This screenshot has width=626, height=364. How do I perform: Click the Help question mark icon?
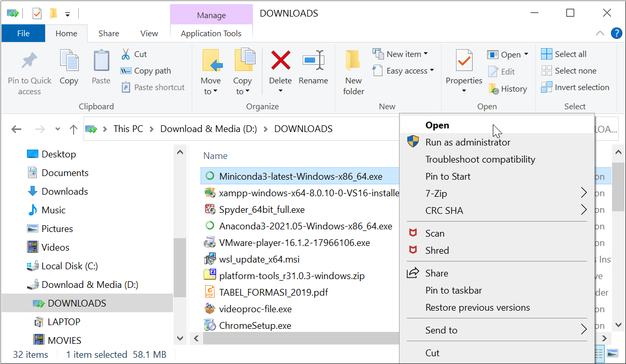click(x=616, y=33)
